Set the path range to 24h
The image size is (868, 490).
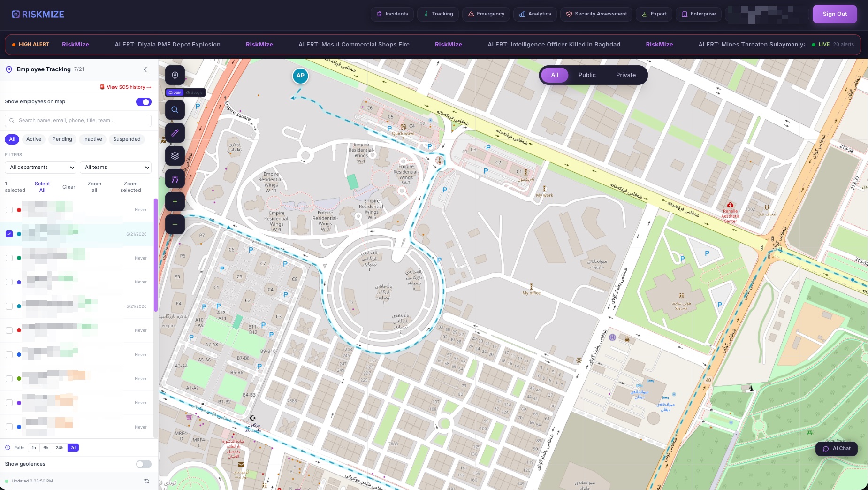tap(60, 448)
